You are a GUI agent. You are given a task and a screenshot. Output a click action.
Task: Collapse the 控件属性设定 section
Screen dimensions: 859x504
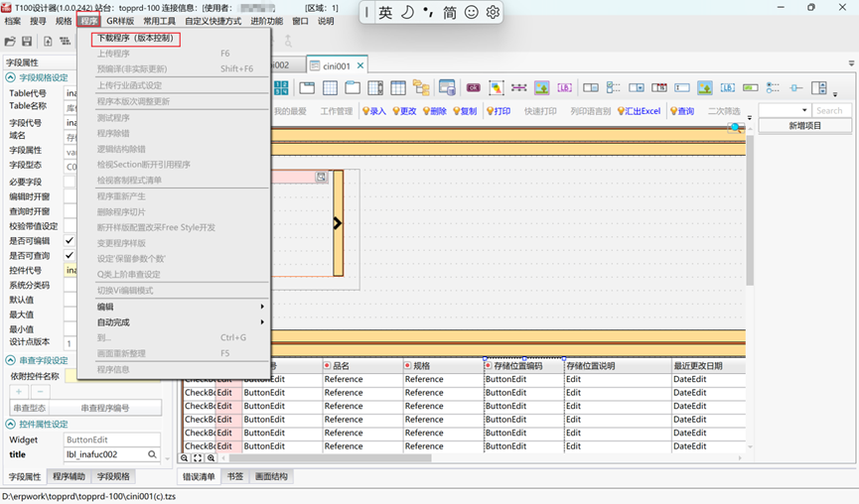point(10,424)
